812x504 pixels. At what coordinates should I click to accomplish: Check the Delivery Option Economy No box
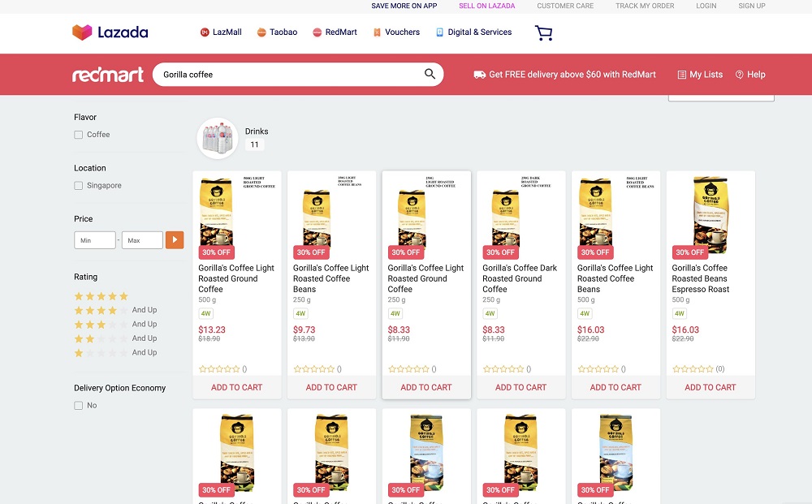78,406
